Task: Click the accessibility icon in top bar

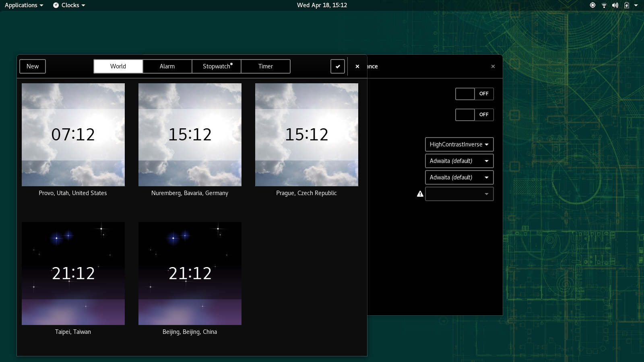Action: coord(592,5)
